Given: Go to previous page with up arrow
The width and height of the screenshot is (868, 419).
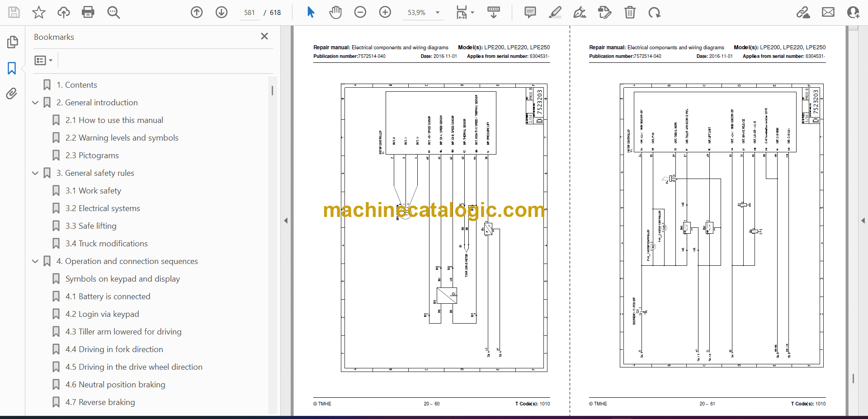Looking at the screenshot, I should (197, 12).
